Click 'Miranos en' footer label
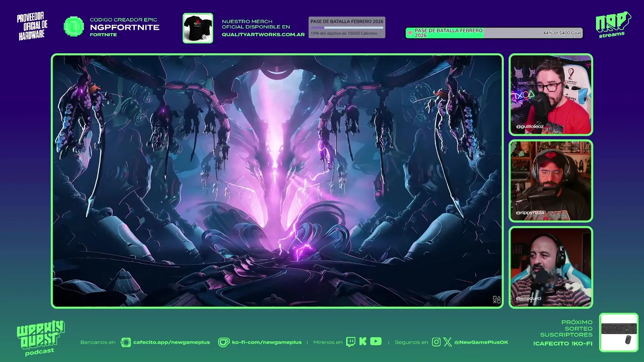 [x=328, y=342]
